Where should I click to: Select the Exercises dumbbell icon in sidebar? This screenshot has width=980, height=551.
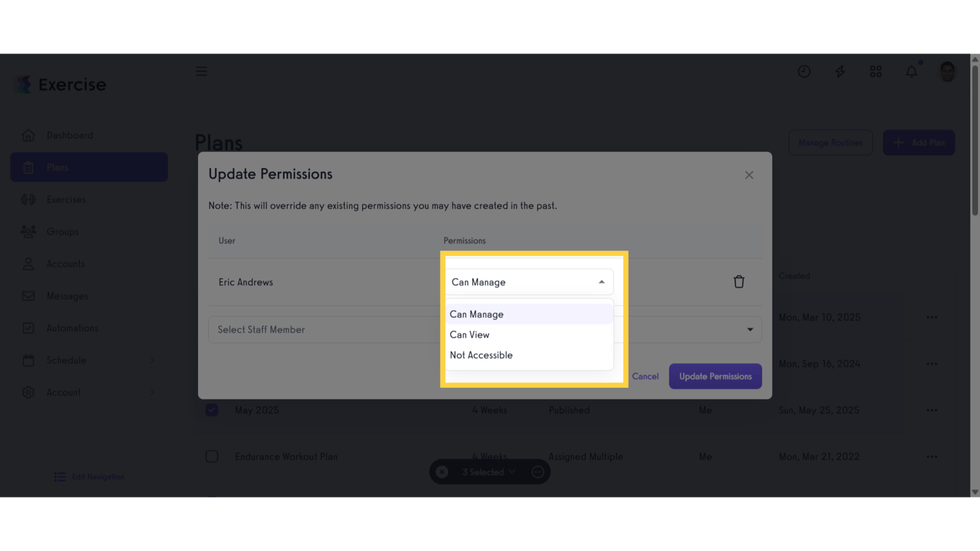28,199
